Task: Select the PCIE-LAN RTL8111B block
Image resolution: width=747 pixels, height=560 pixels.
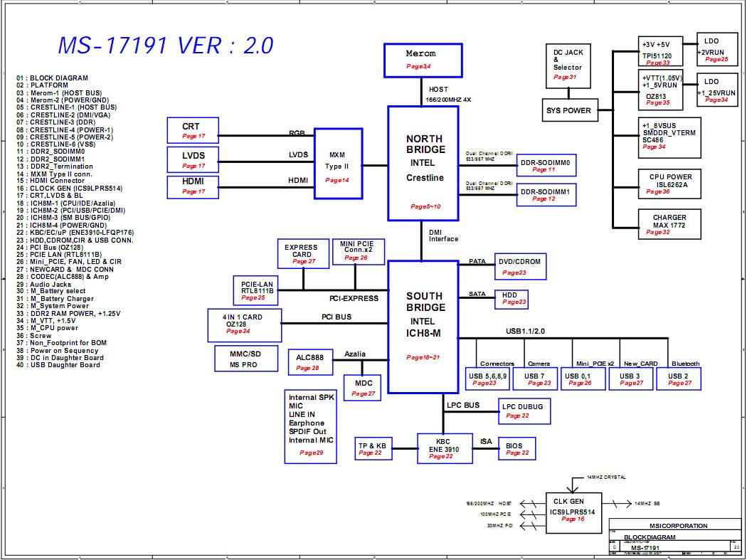Action: pyautogui.click(x=256, y=290)
